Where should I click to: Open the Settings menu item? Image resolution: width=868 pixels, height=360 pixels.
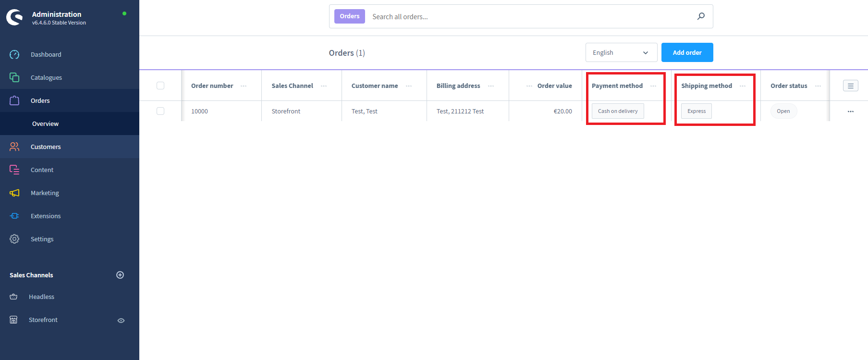tap(42, 239)
